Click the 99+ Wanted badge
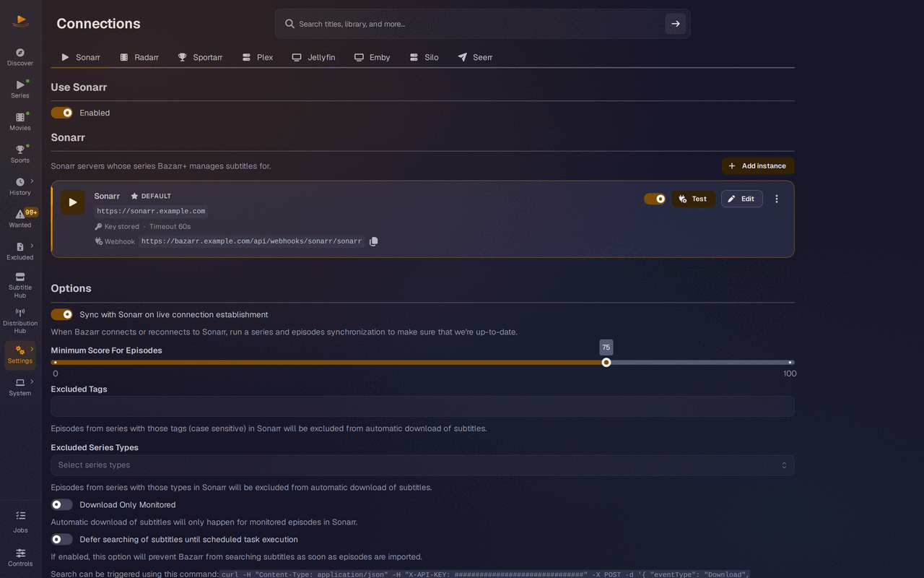The width and height of the screenshot is (924, 578). [31, 212]
